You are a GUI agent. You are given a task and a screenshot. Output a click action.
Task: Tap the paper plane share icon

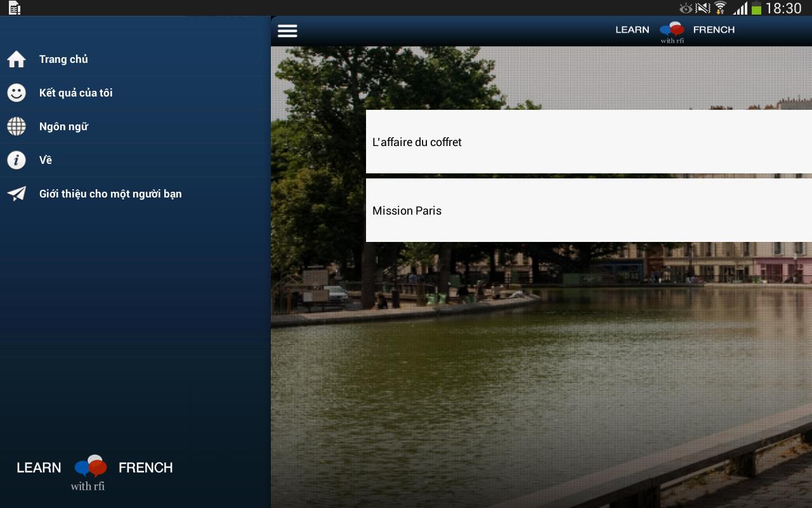coord(16,194)
